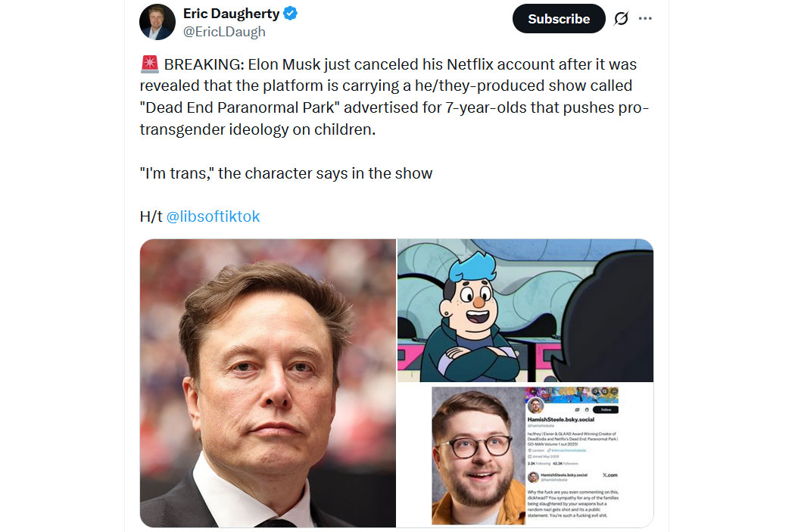Click the blue verified checkmark badge
Image resolution: width=795 pixels, height=532 pixels.
click(290, 14)
